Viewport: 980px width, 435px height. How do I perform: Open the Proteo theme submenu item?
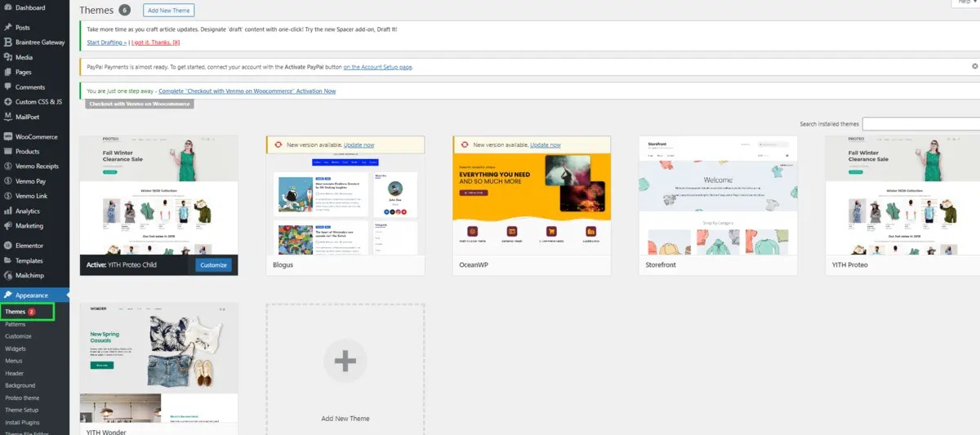click(23, 397)
